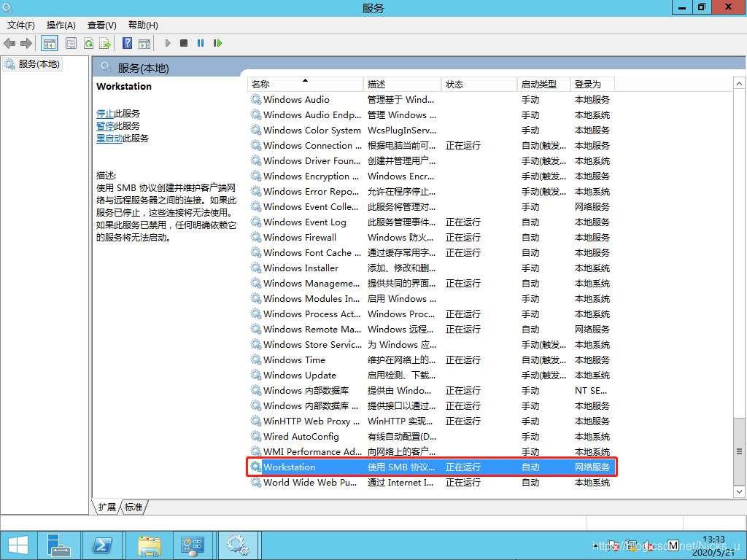
Task: Click the scrollbar up arrow
Action: pos(739,84)
